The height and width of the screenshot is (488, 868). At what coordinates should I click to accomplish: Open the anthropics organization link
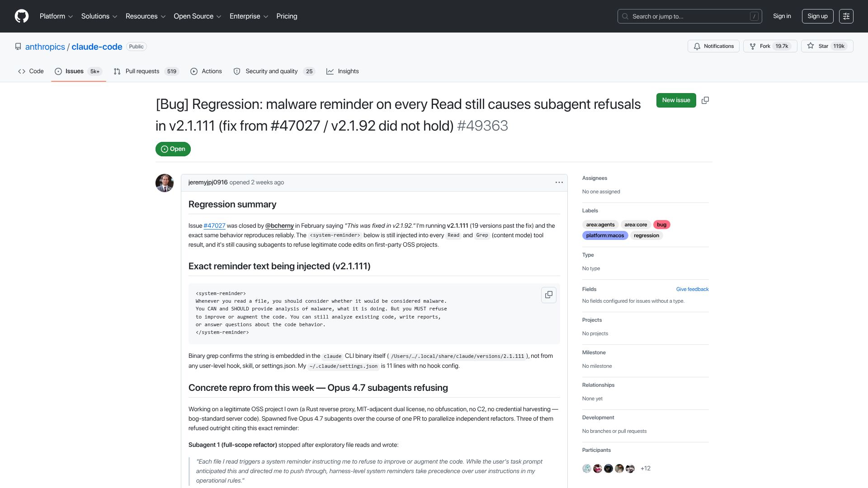click(x=45, y=47)
